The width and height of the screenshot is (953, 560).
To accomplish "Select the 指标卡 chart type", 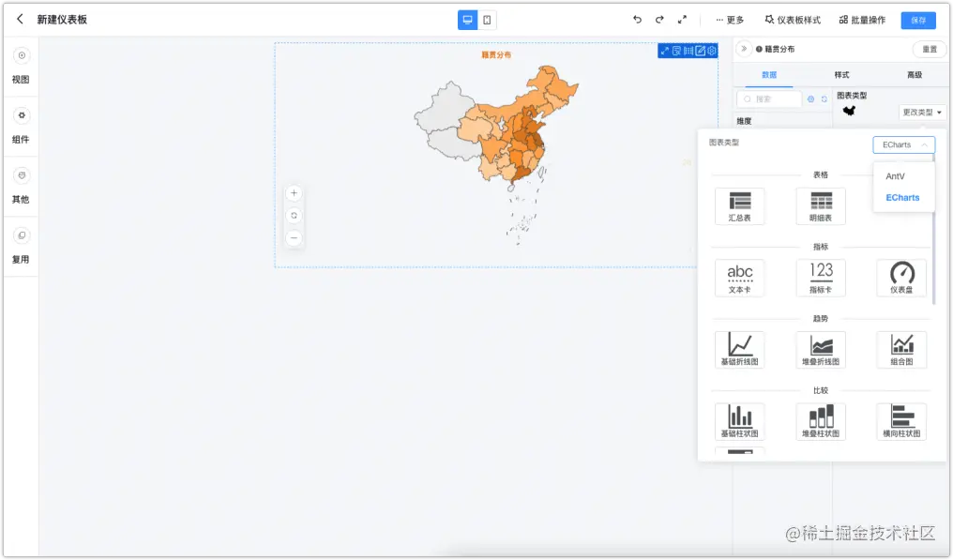I will coord(821,279).
